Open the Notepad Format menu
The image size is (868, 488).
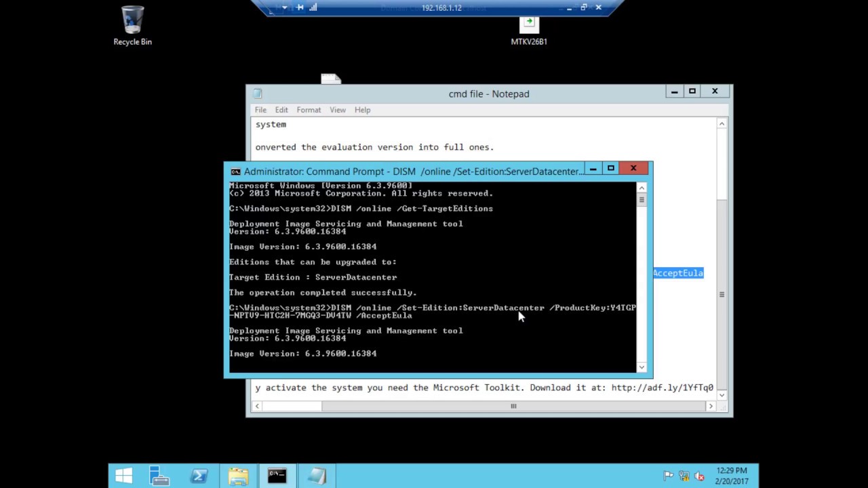309,110
